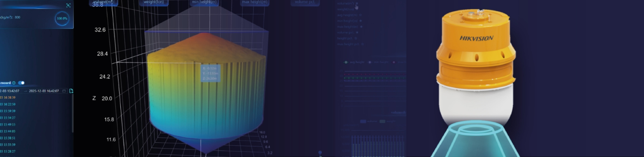The image size is (644, 157).
Task: Select the max height(m) tab
Action: [x=255, y=2]
